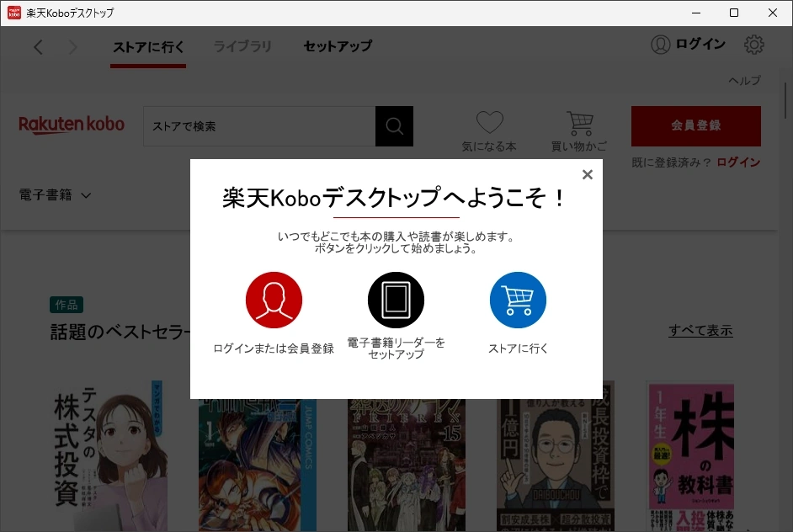Click the red ログイン link below register

tap(738, 162)
